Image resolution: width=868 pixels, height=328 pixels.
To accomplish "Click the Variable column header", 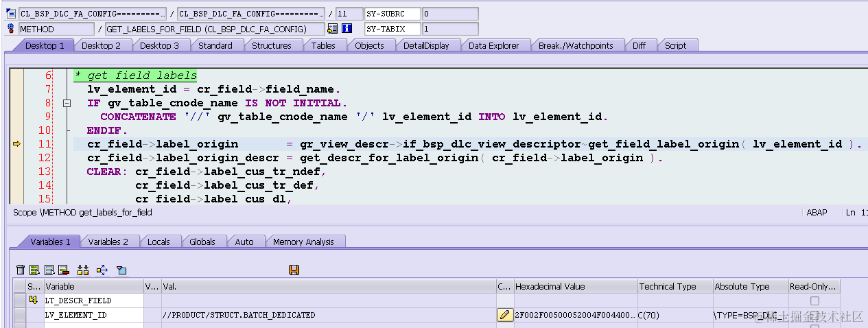I will [93, 286].
